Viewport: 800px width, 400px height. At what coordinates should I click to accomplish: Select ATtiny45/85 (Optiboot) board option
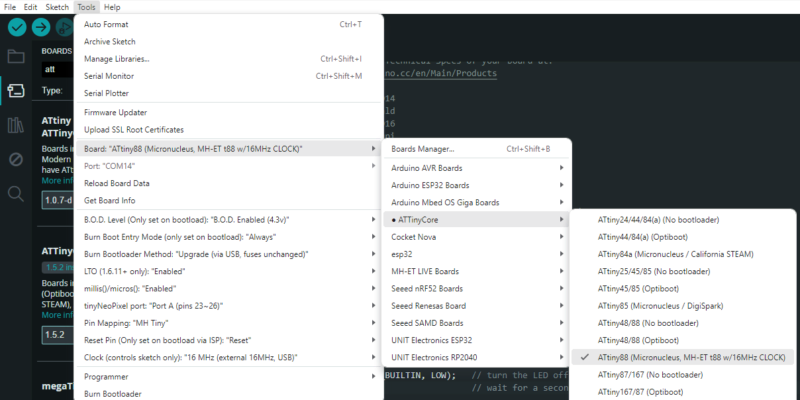(x=638, y=288)
